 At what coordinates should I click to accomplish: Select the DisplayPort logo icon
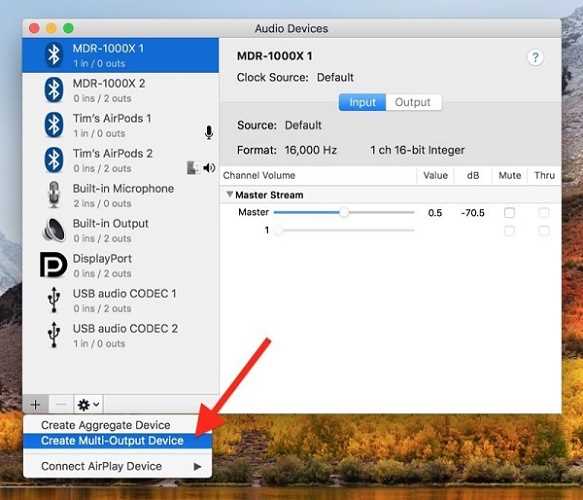point(53,265)
